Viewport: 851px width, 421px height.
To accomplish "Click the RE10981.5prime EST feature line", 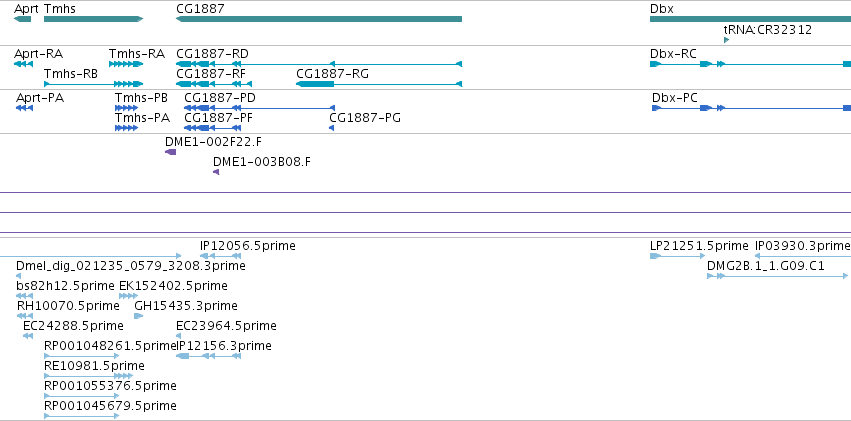I will [x=88, y=376].
